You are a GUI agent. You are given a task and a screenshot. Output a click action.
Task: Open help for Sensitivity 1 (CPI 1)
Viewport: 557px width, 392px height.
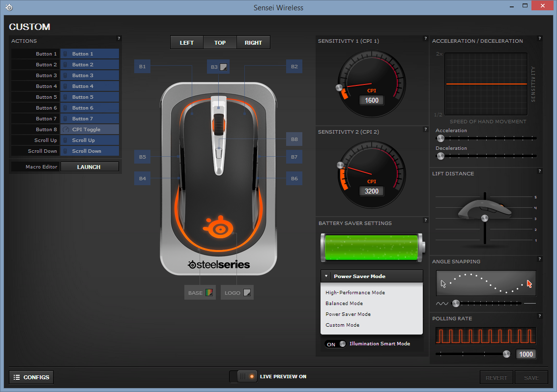coord(426,38)
